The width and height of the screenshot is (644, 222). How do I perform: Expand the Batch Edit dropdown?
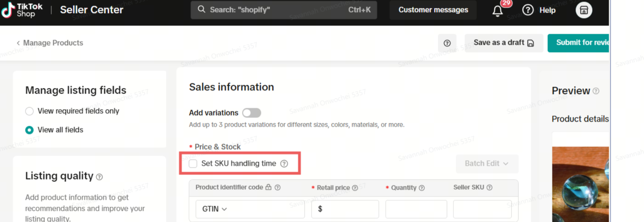click(x=487, y=164)
